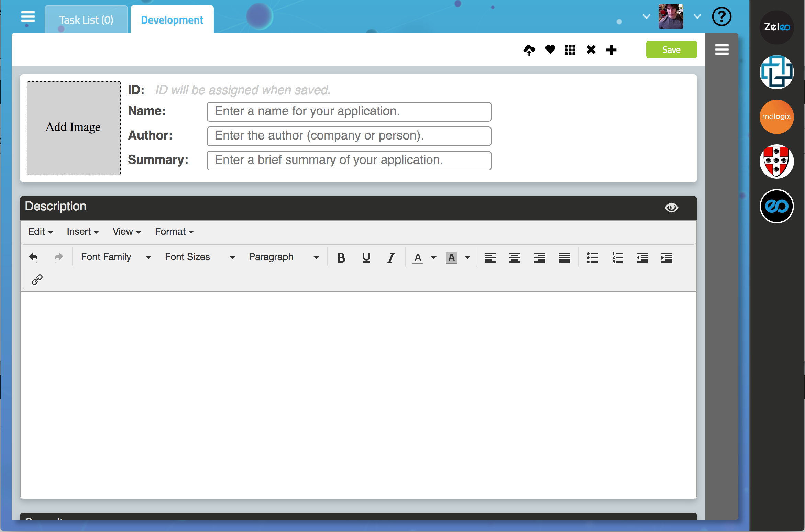
Task: Open the Insert menu
Action: [x=82, y=232]
